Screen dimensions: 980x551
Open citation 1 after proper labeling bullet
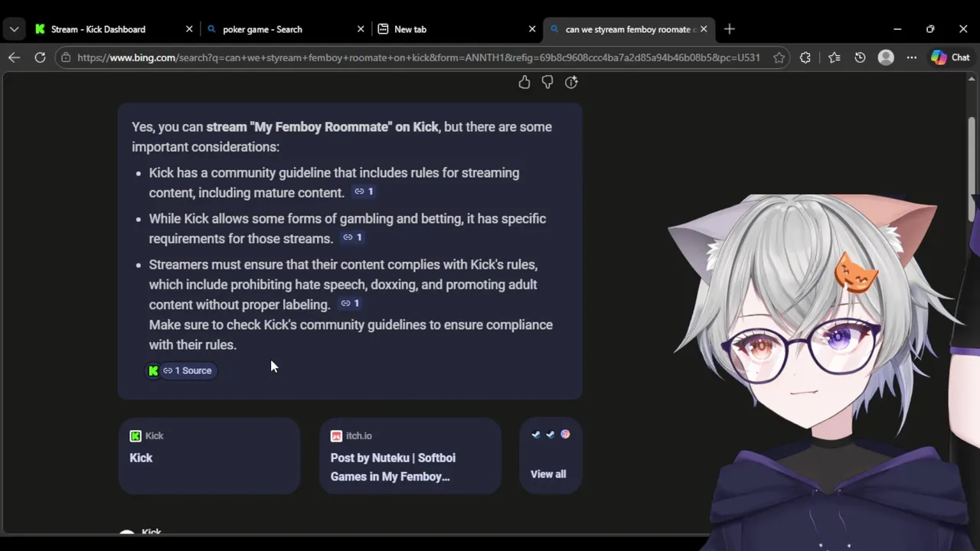[350, 303]
